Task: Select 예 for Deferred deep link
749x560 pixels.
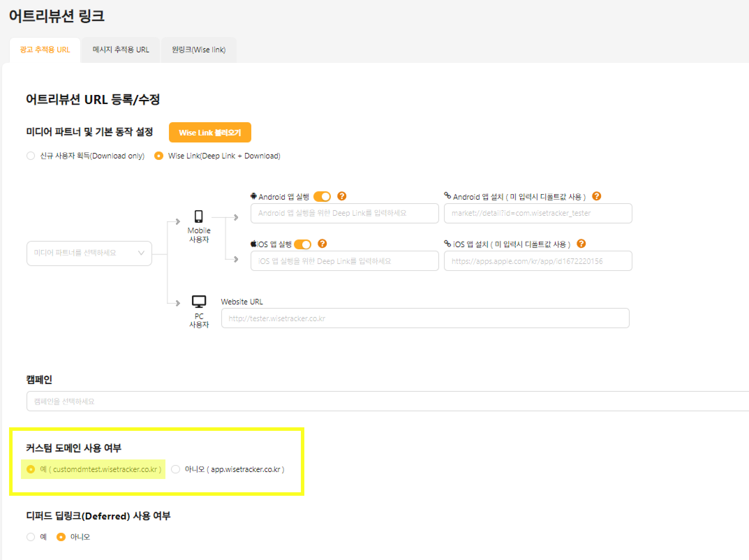Action: 31,537
